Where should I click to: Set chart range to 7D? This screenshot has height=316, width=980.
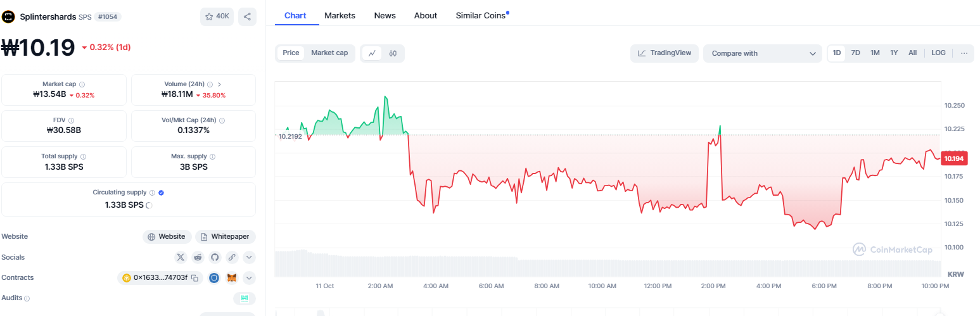(855, 53)
